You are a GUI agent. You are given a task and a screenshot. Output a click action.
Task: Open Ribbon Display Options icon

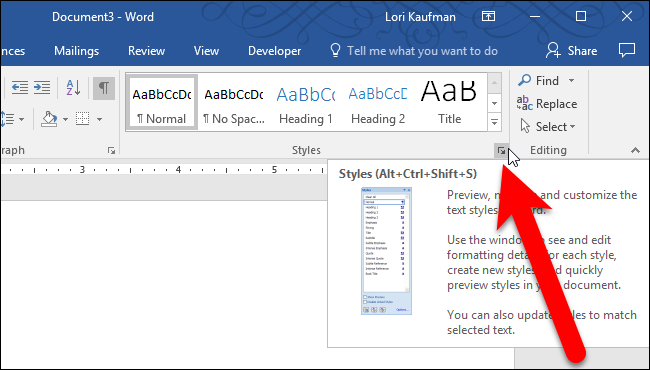[x=488, y=17]
